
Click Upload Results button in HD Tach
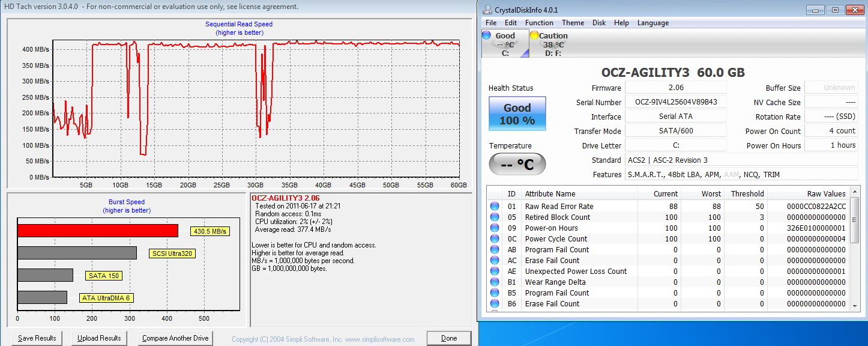pyautogui.click(x=100, y=338)
